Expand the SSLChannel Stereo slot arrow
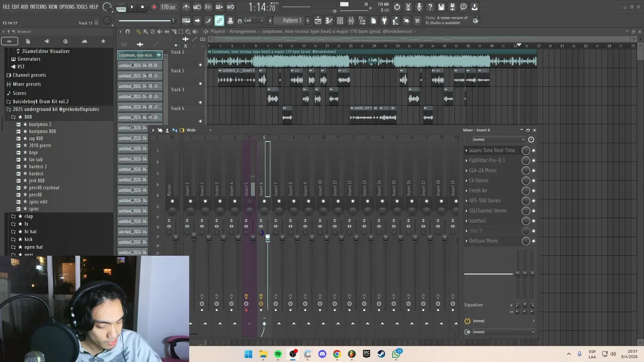Screen dimensions: 644x362 [466, 211]
